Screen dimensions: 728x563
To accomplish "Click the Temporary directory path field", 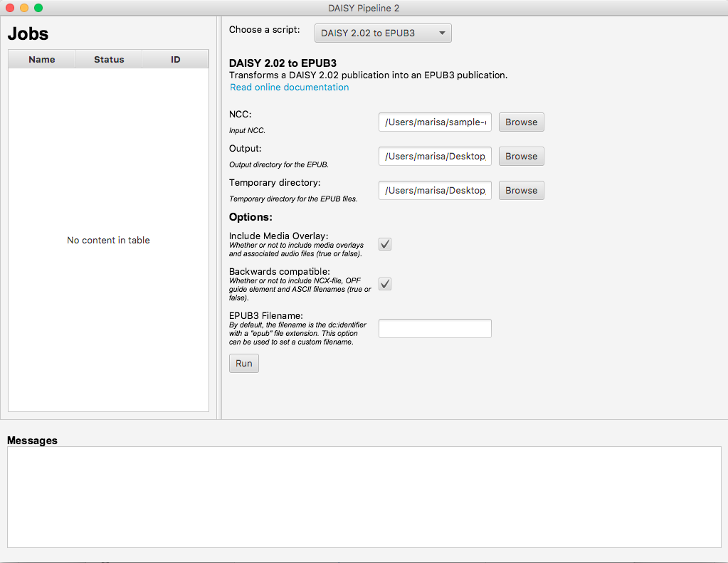I will point(435,191).
